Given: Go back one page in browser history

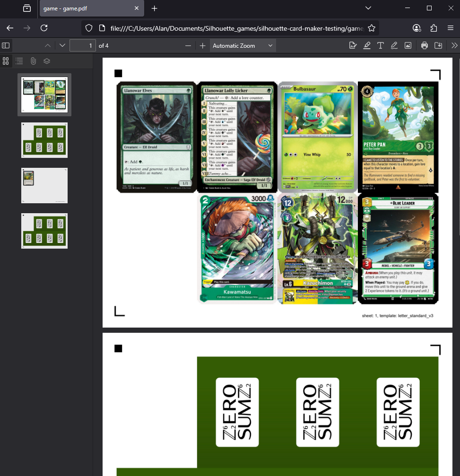Looking at the screenshot, I should click(10, 28).
